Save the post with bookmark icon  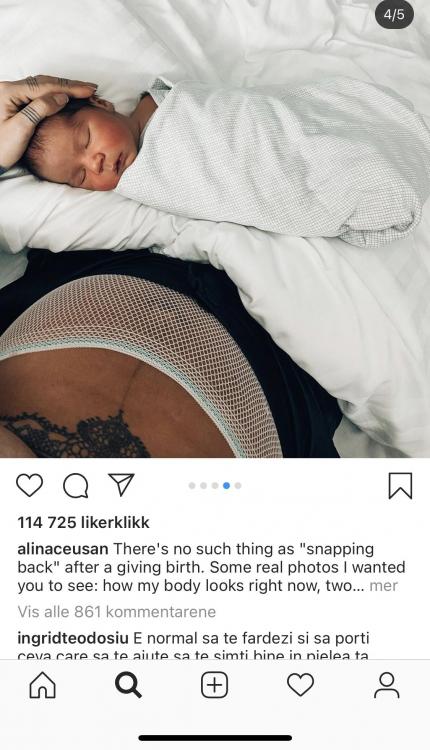pos(400,485)
